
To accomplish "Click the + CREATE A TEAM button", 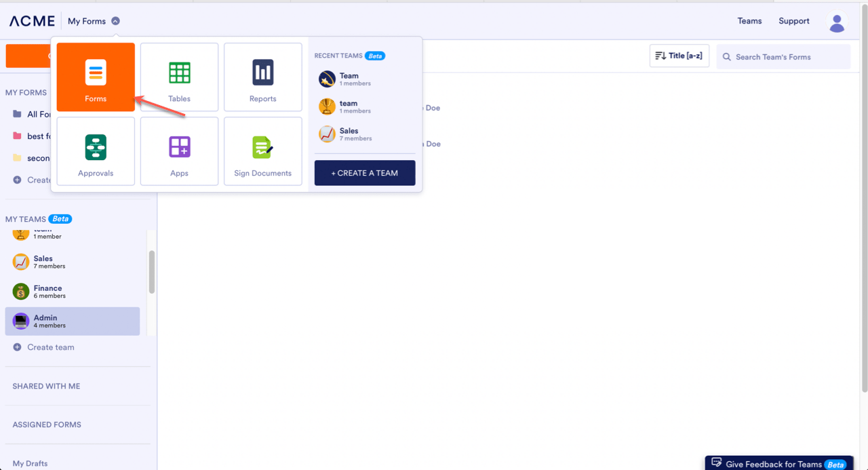I will (x=365, y=173).
